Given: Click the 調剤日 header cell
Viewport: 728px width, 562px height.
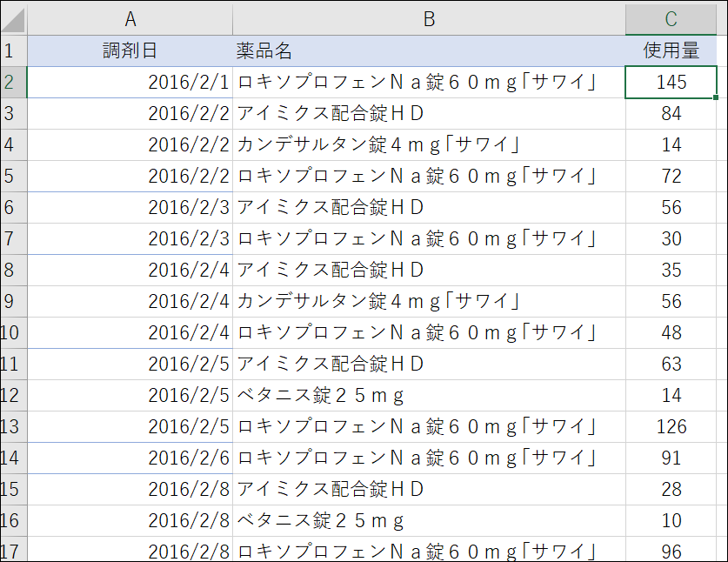Looking at the screenshot, I should pyautogui.click(x=130, y=50).
